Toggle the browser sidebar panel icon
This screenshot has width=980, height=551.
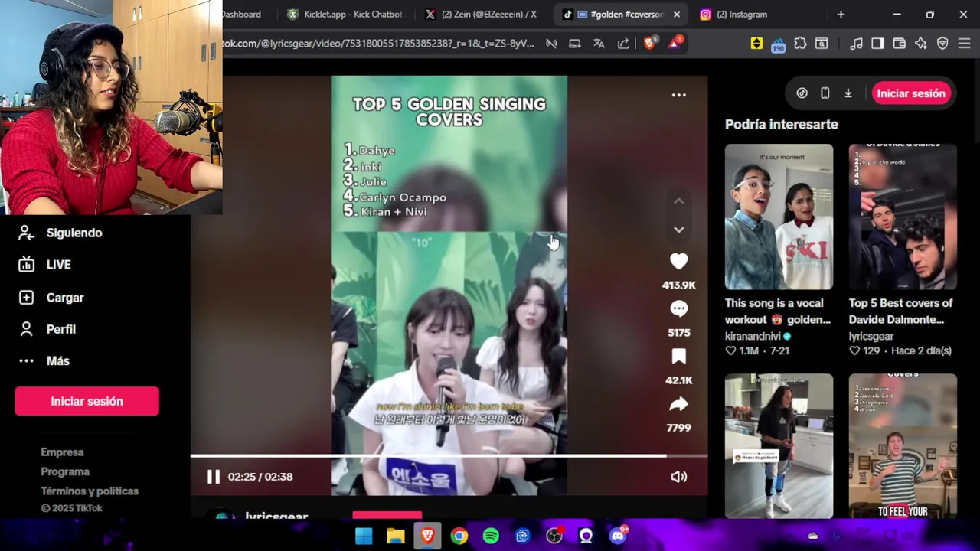pos(878,44)
